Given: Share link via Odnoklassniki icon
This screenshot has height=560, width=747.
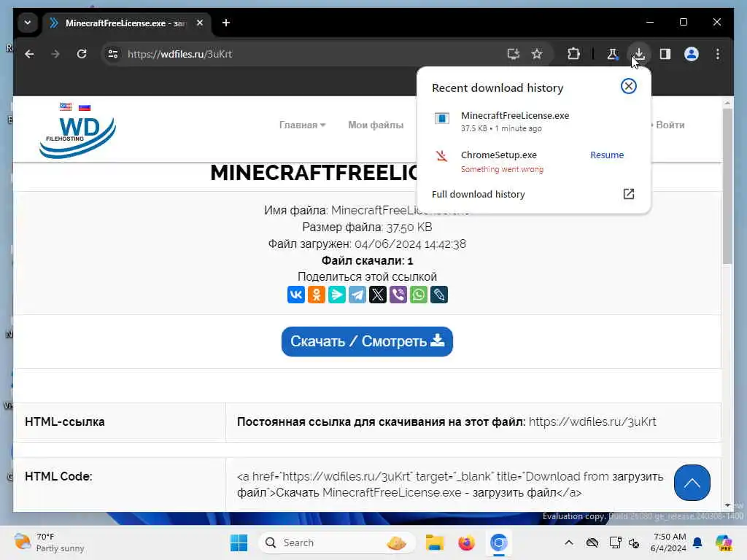Looking at the screenshot, I should pos(317,295).
